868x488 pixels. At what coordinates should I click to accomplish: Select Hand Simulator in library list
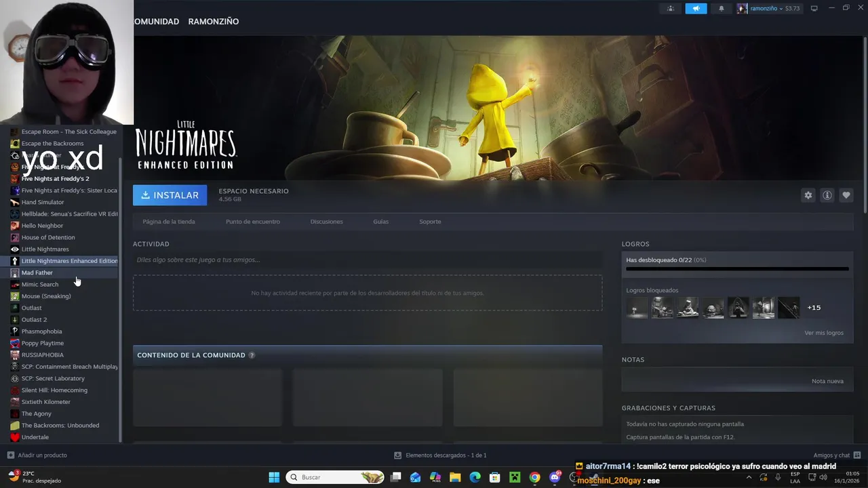tap(64, 202)
